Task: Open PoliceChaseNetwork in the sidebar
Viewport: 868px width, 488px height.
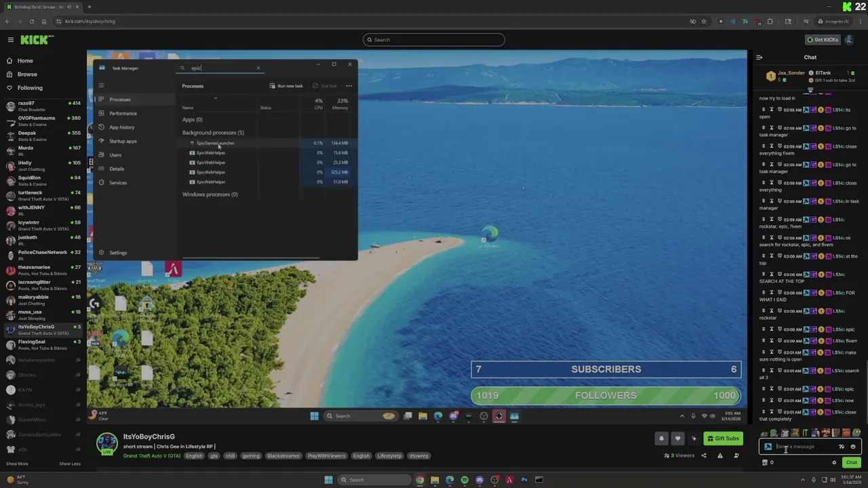Action: click(42, 255)
